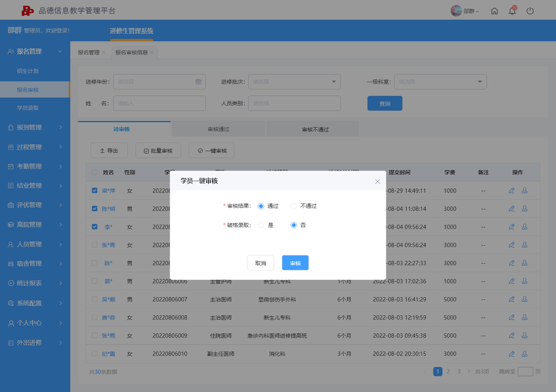Click the calendar icon in 进修年份 field
The width and height of the screenshot is (556, 392).
click(x=198, y=82)
